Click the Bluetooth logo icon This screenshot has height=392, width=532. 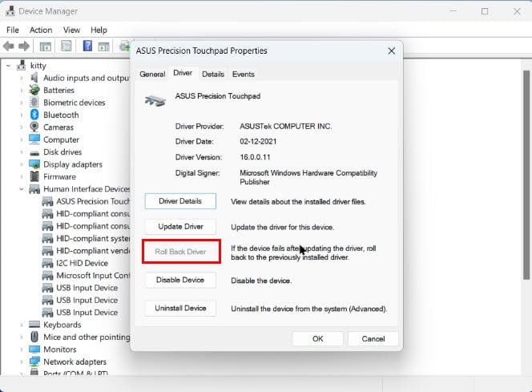(34, 115)
